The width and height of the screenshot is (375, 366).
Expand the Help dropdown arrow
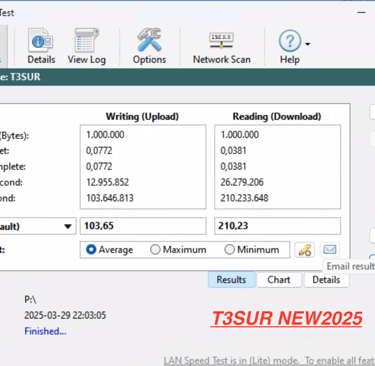[x=308, y=44]
